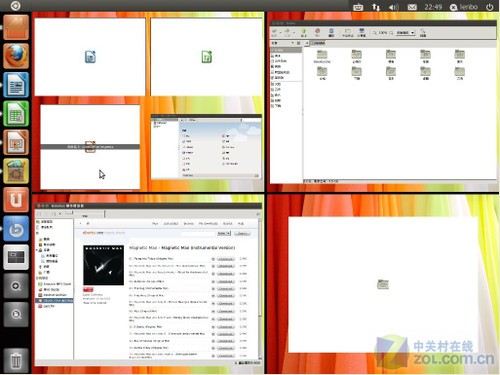Open the power session menu

pos(489,7)
